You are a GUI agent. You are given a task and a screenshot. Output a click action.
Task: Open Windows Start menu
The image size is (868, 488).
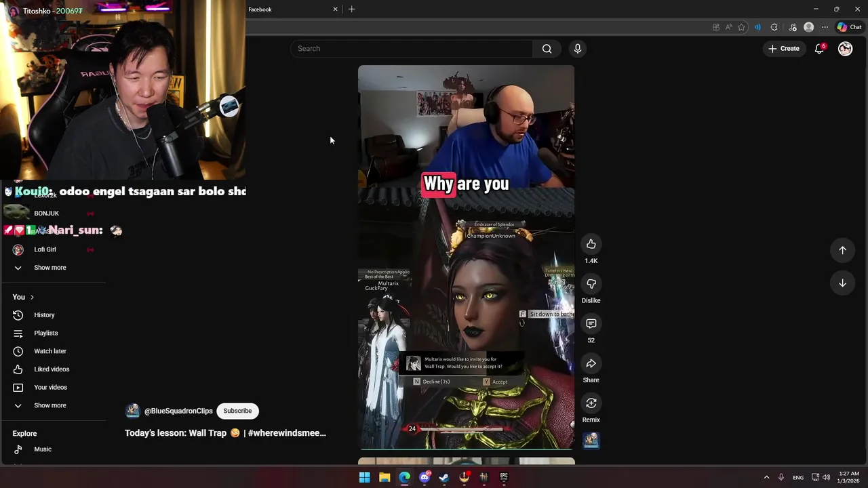point(364,477)
